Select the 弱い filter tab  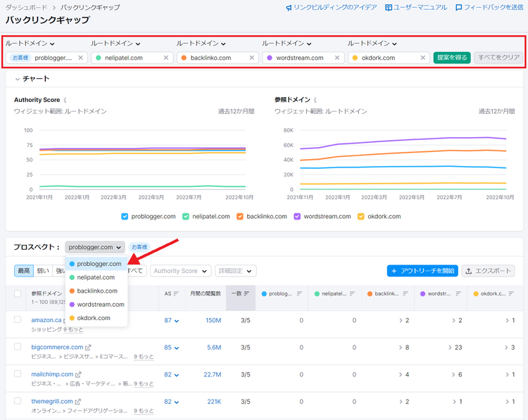click(43, 271)
